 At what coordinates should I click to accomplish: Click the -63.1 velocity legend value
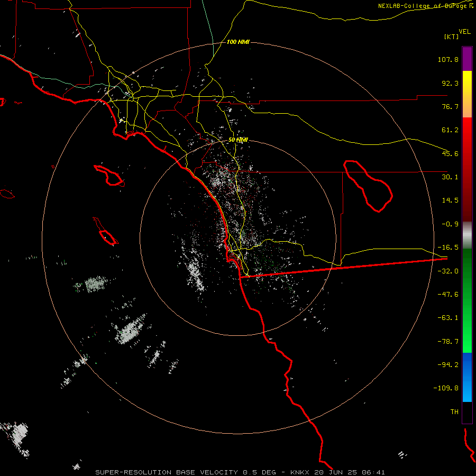click(448, 318)
